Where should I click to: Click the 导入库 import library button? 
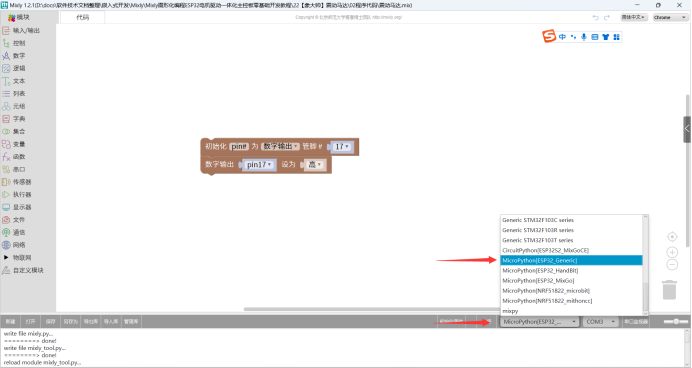point(111,322)
